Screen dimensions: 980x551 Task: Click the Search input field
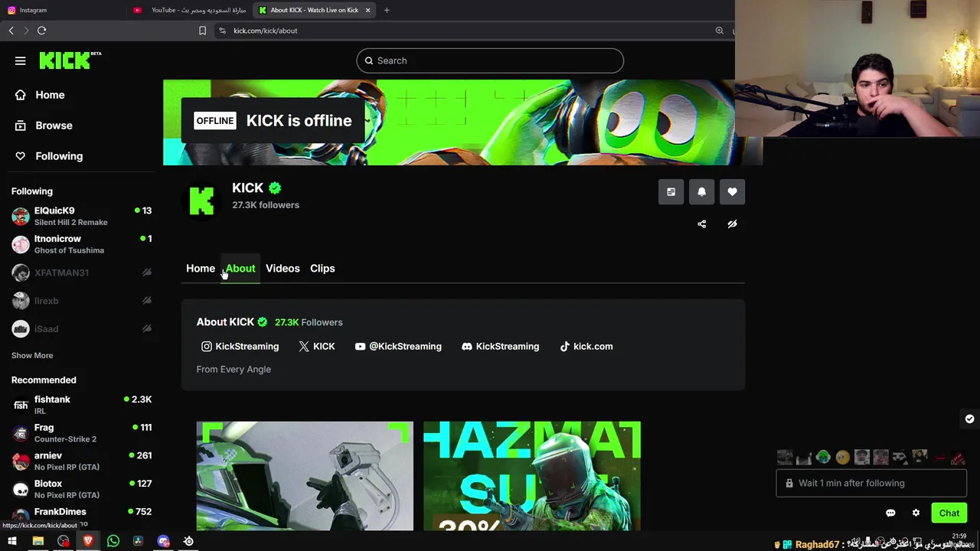490,60
